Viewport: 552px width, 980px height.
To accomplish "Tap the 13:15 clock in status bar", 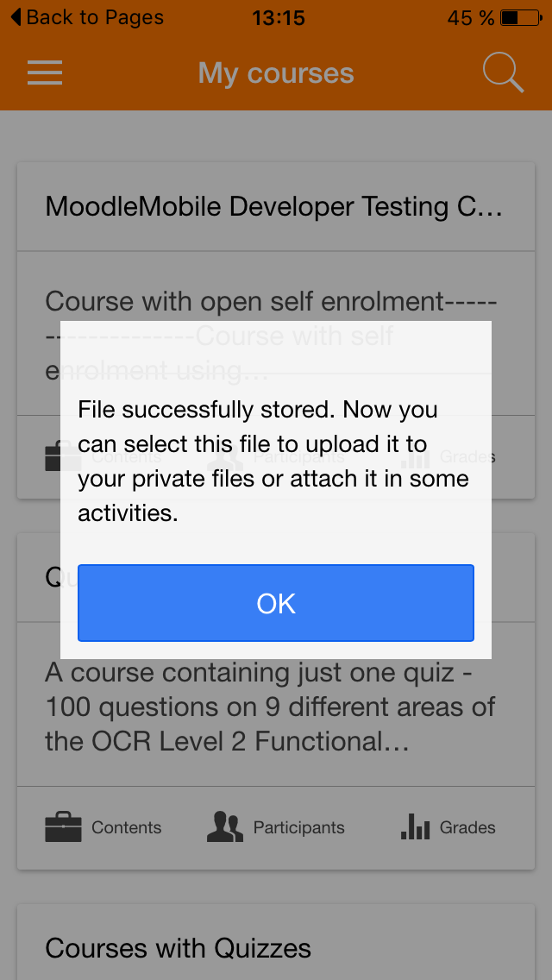I will point(278,17).
